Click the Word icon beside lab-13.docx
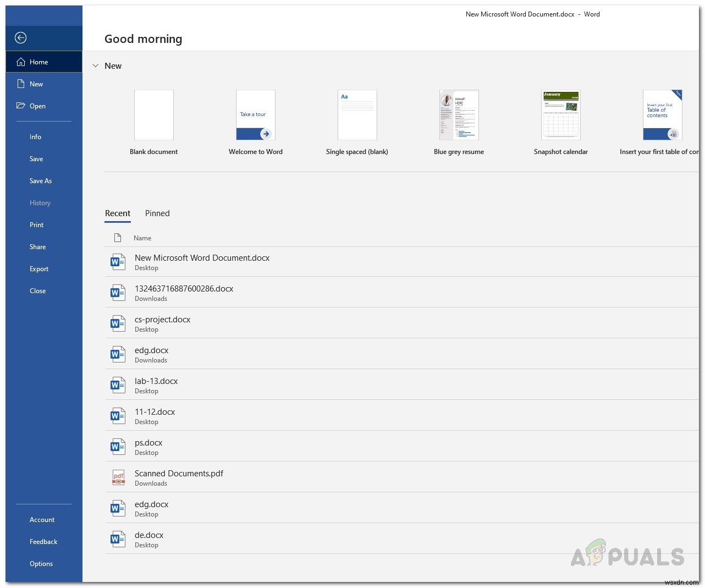This screenshot has width=705, height=588. point(118,385)
